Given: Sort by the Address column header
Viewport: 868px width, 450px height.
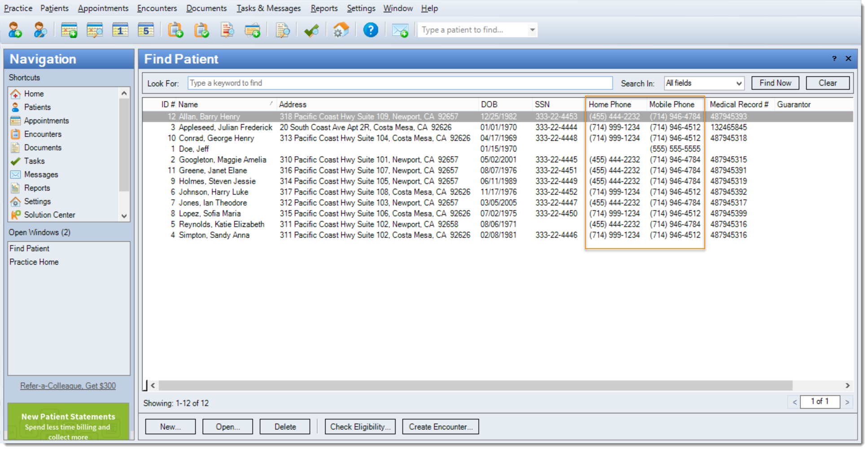Looking at the screenshot, I should pyautogui.click(x=378, y=105).
